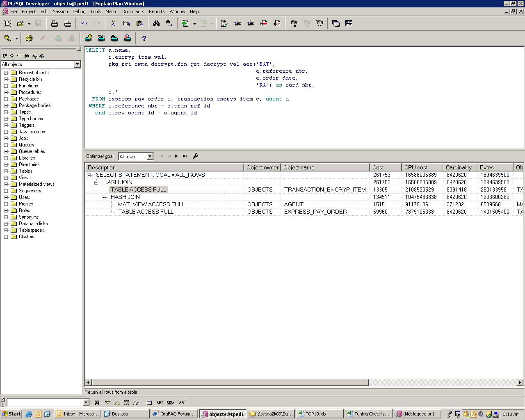Open the Optimizer goal dropdown
525x420 pixels.
click(x=150, y=156)
